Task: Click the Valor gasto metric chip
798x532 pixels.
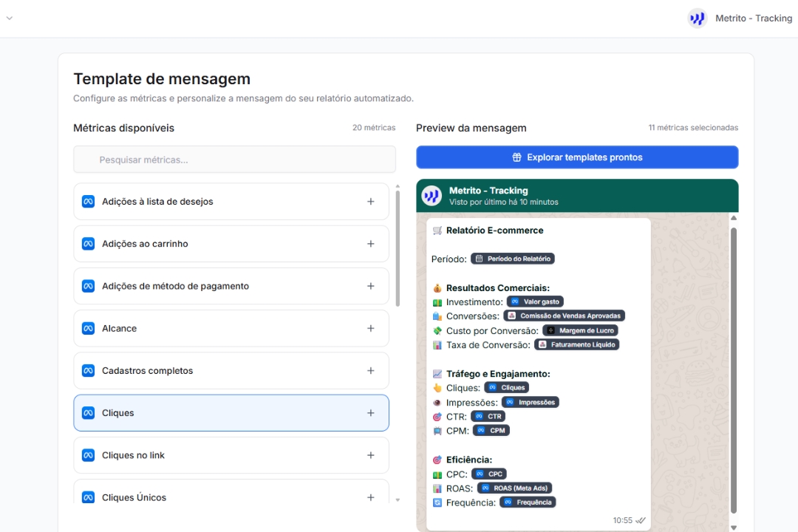Action: (x=535, y=302)
